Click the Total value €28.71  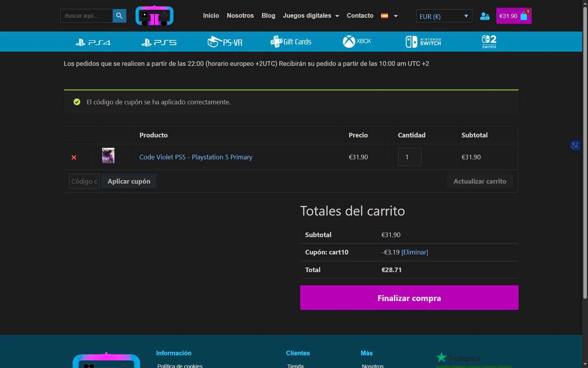(391, 270)
